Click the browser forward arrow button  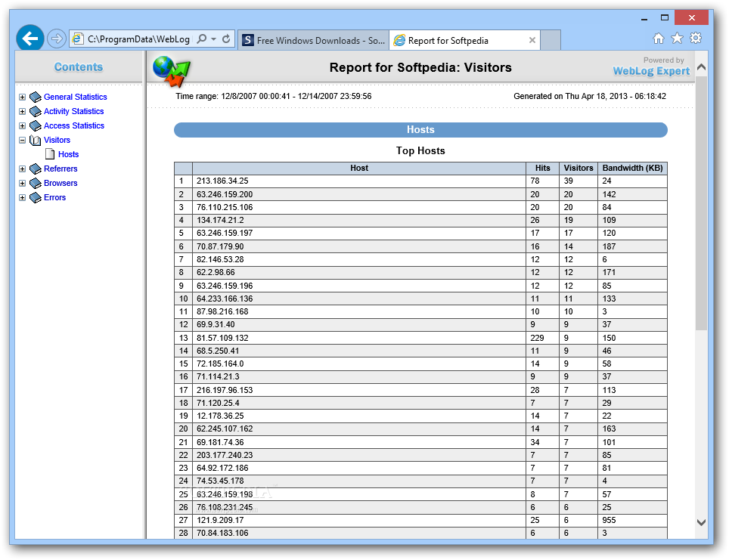pyautogui.click(x=56, y=39)
